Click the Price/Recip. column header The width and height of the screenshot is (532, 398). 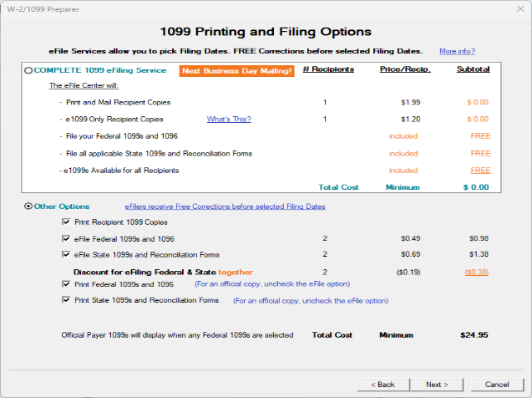click(x=404, y=69)
